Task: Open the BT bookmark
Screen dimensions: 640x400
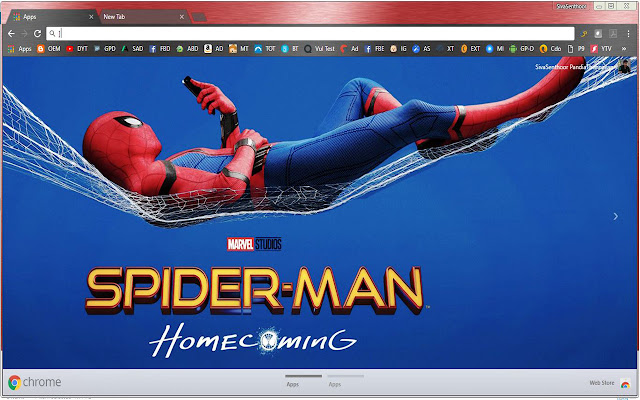Action: (290, 49)
